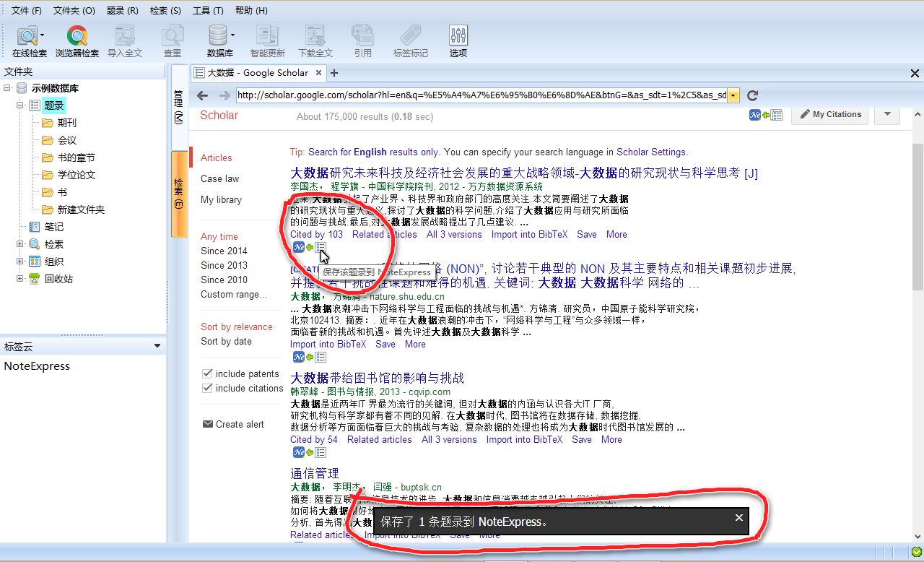
Task: Expand the 组织 tree node
Action: [x=20, y=261]
